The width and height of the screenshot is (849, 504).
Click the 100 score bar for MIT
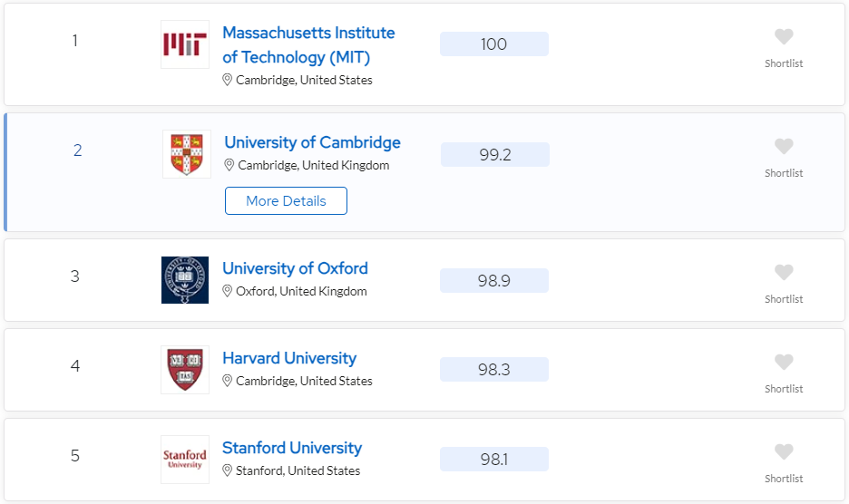pyautogui.click(x=494, y=44)
